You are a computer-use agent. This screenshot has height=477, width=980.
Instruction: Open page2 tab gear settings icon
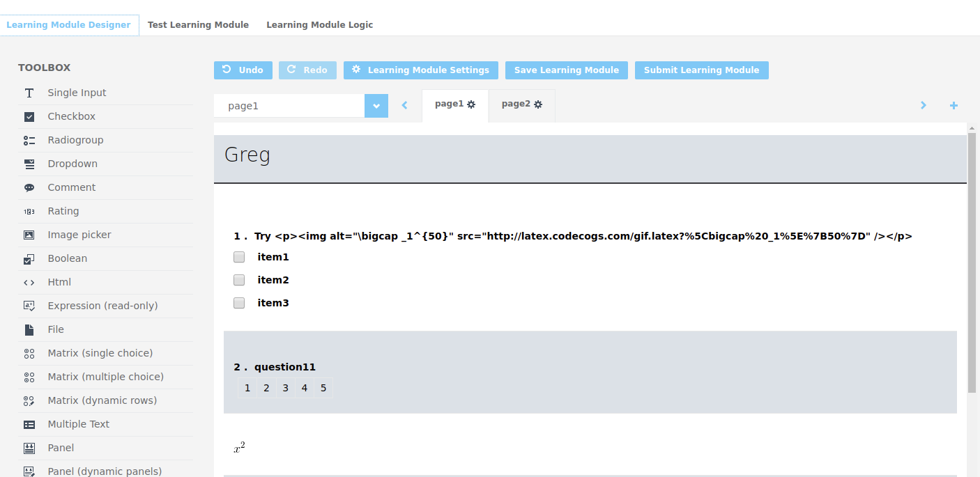pos(538,104)
